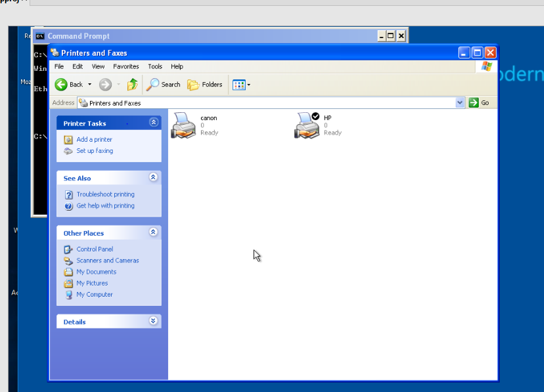Open the Control Panel link

point(95,249)
